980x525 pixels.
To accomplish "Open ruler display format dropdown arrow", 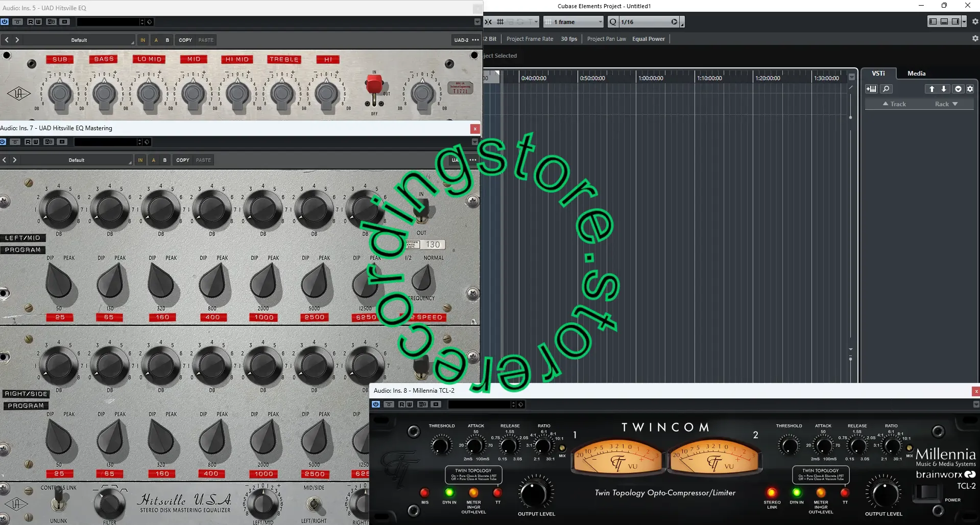I will pyautogui.click(x=852, y=77).
